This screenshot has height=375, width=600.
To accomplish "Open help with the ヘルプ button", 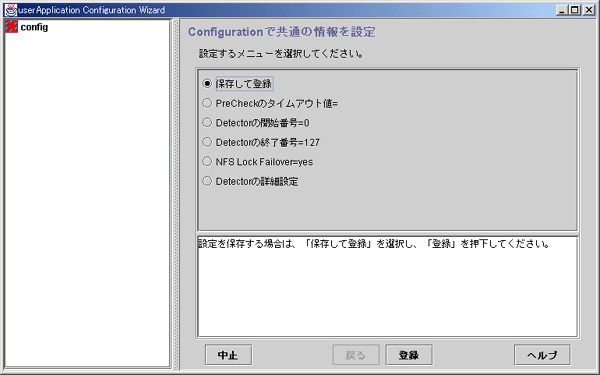I will click(542, 355).
